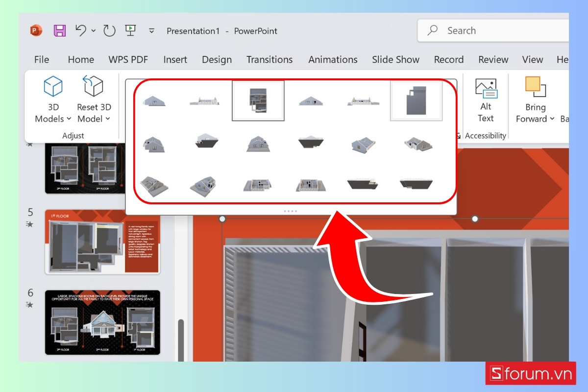Select the gray building model at gallery top right
Image resolution: width=588 pixels, height=392 pixels.
click(416, 100)
